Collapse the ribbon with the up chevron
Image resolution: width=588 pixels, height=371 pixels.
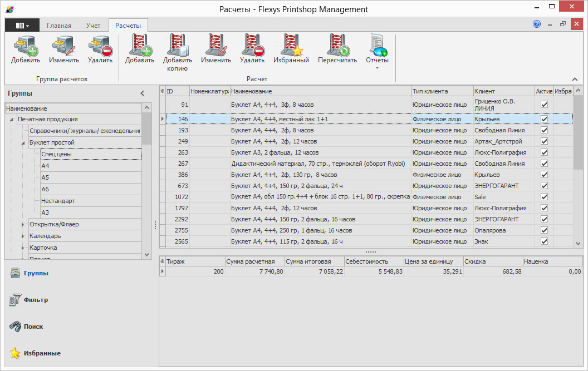pyautogui.click(x=575, y=79)
